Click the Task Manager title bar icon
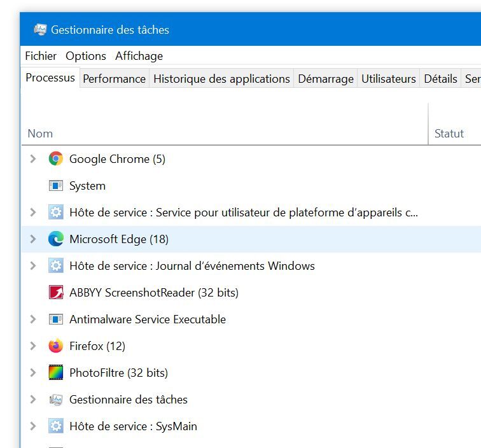This screenshot has height=448, width=481. coord(40,30)
